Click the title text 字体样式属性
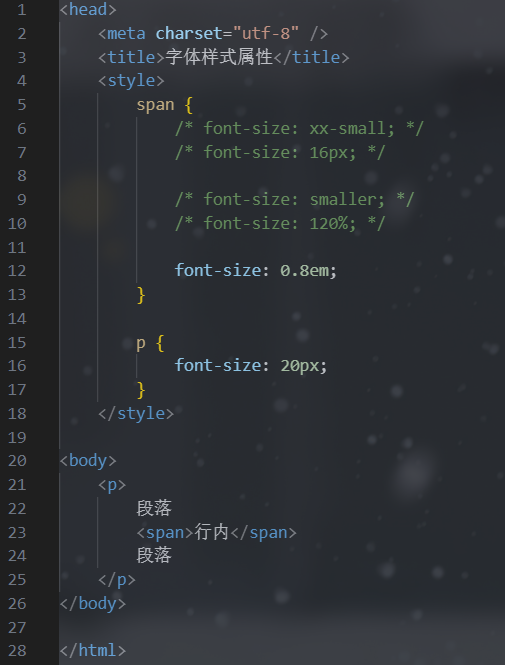 point(219,57)
